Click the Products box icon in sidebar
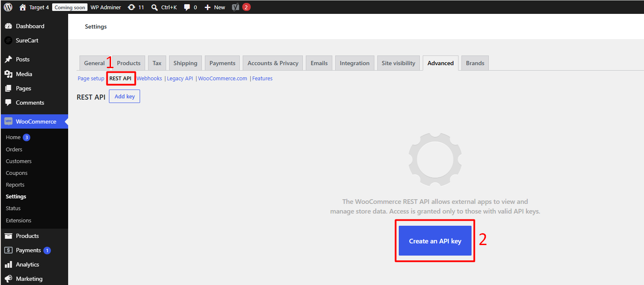This screenshot has height=285, width=644. tap(8, 236)
